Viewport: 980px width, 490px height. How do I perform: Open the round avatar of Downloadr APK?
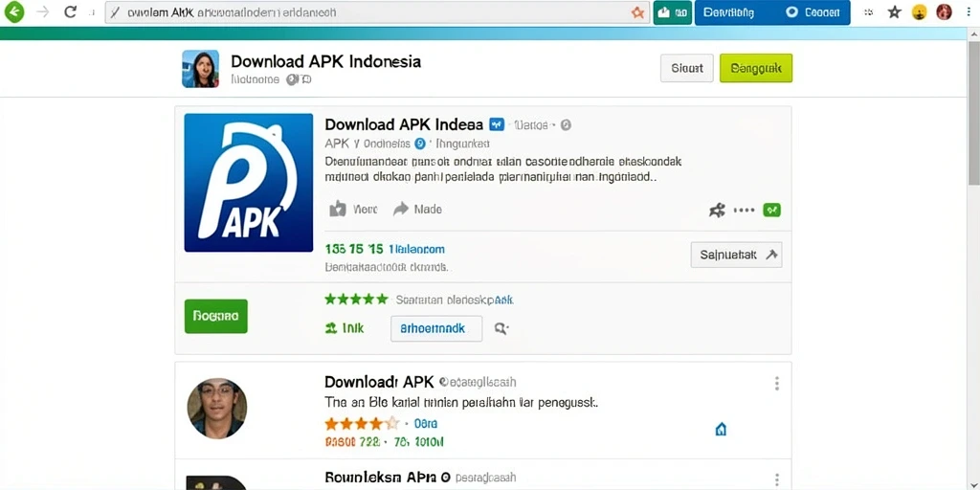coord(217,408)
